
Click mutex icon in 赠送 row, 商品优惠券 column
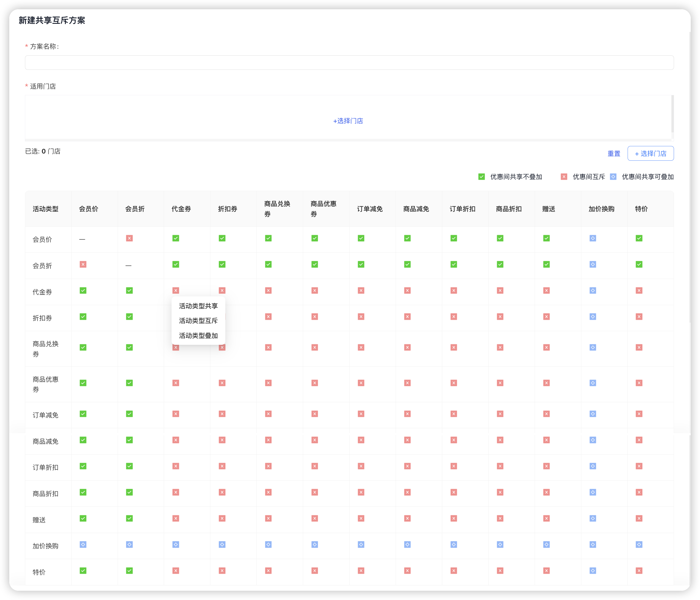point(314,518)
